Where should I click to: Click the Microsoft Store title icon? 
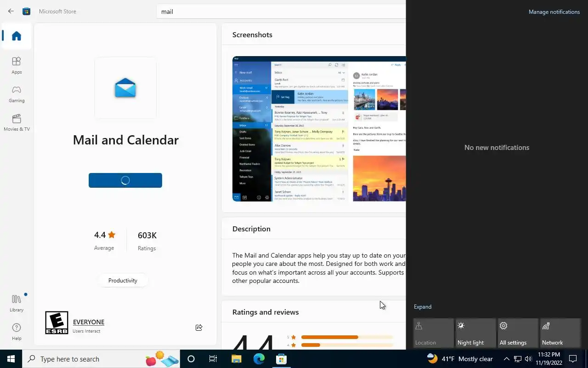click(x=27, y=11)
